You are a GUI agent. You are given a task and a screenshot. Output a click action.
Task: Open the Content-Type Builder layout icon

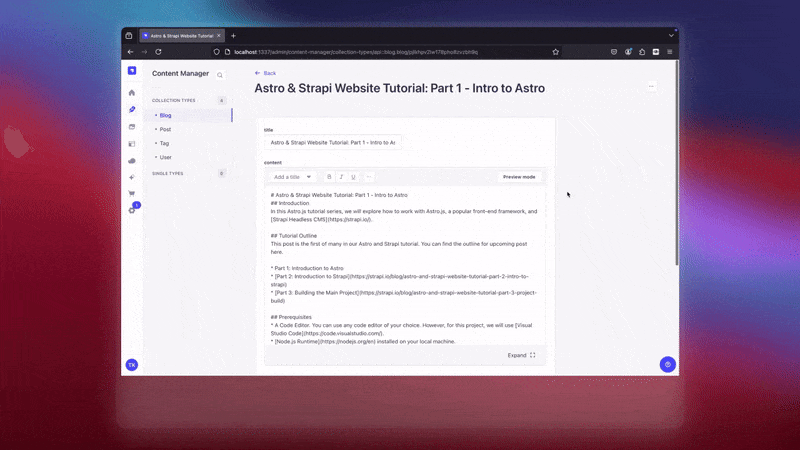coord(132,144)
